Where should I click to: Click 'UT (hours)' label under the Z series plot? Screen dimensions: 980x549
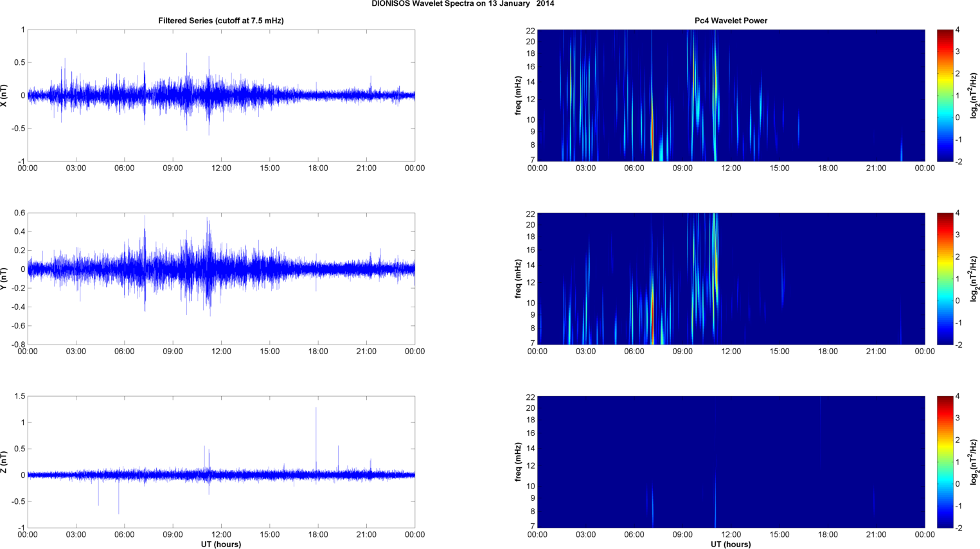click(x=221, y=544)
